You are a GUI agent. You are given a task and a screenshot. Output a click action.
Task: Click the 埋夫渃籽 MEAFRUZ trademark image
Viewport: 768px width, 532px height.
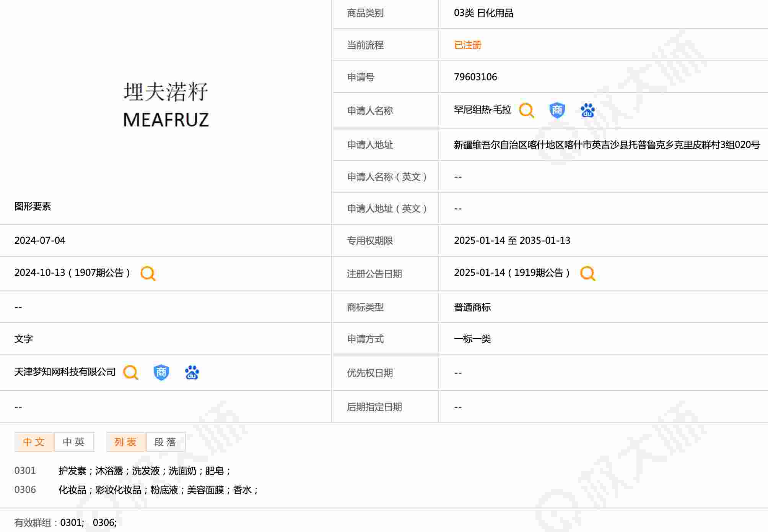point(166,104)
